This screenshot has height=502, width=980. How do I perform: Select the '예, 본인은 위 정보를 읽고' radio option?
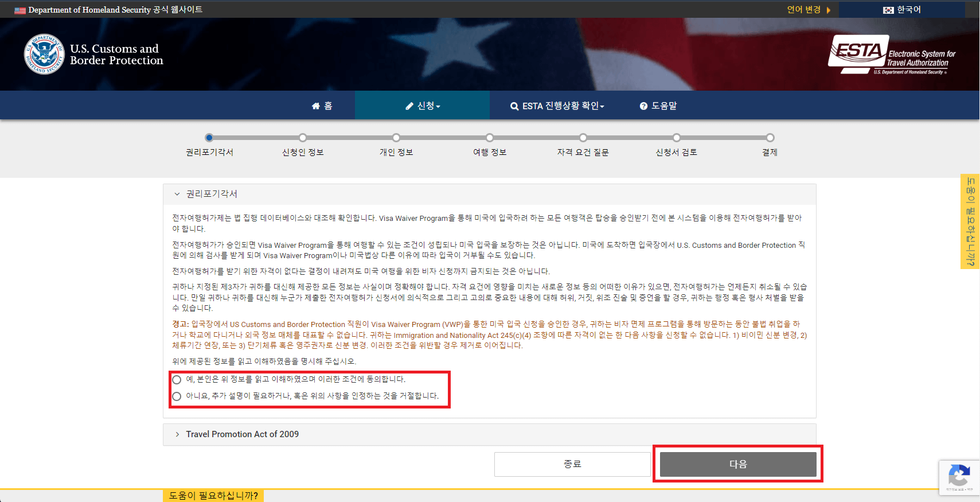click(177, 380)
